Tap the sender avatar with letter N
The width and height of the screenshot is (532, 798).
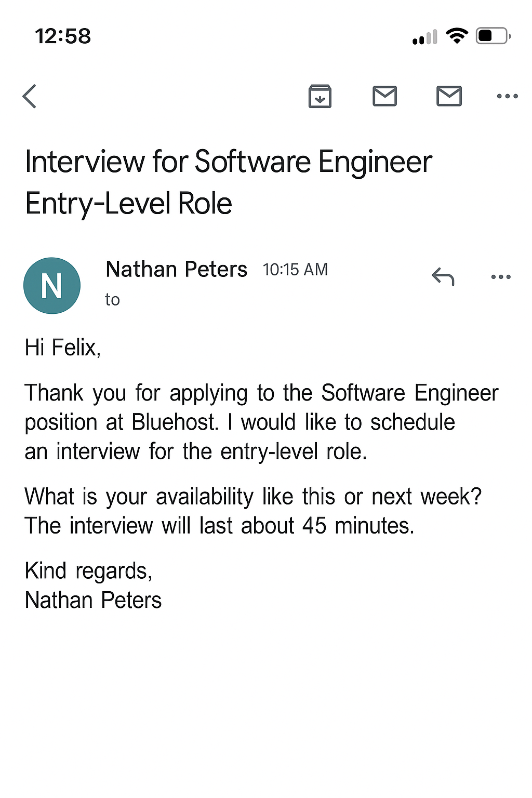(x=52, y=286)
